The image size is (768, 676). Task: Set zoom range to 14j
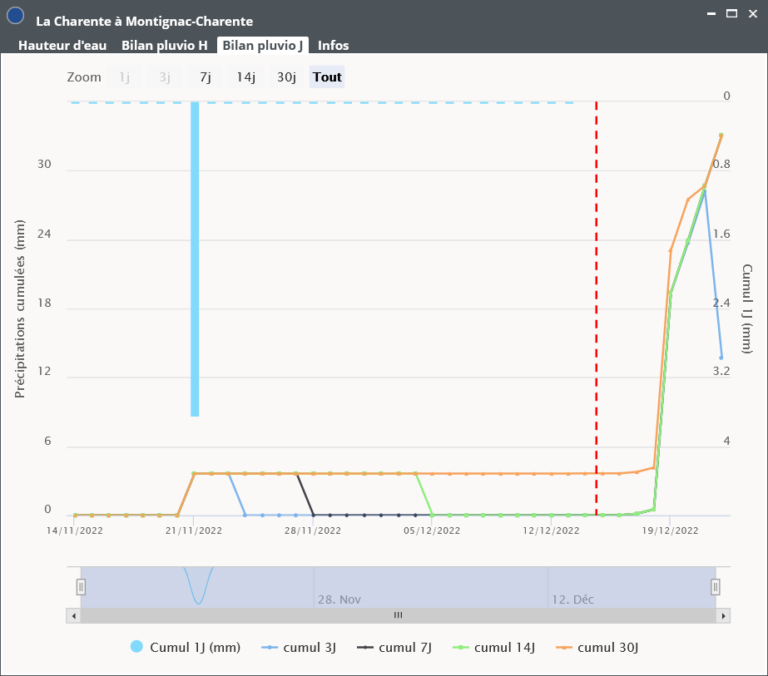246,77
